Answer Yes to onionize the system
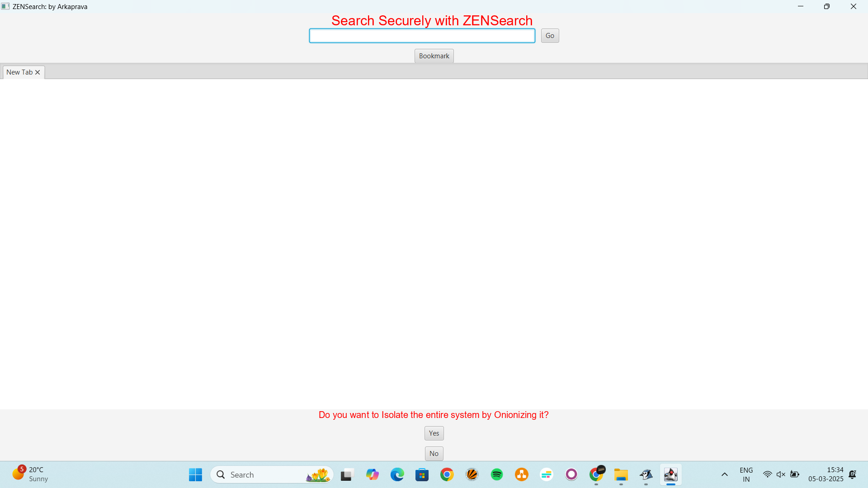Viewport: 868px width, 488px height. coord(434,433)
